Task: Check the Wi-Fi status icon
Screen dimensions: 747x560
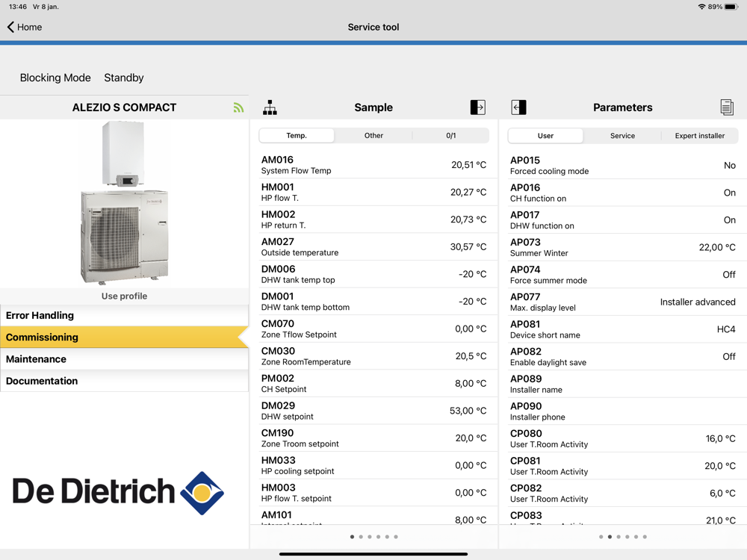Action: pos(701,7)
